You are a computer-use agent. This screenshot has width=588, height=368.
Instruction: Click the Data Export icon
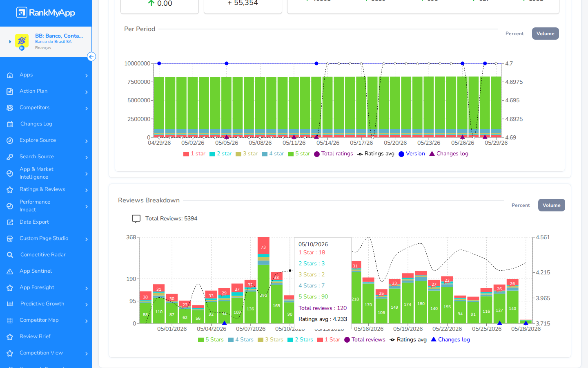tap(10, 222)
